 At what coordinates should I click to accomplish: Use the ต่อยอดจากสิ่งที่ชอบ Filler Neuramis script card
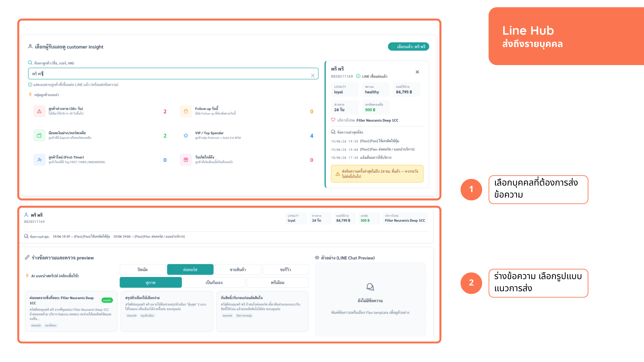point(71,311)
